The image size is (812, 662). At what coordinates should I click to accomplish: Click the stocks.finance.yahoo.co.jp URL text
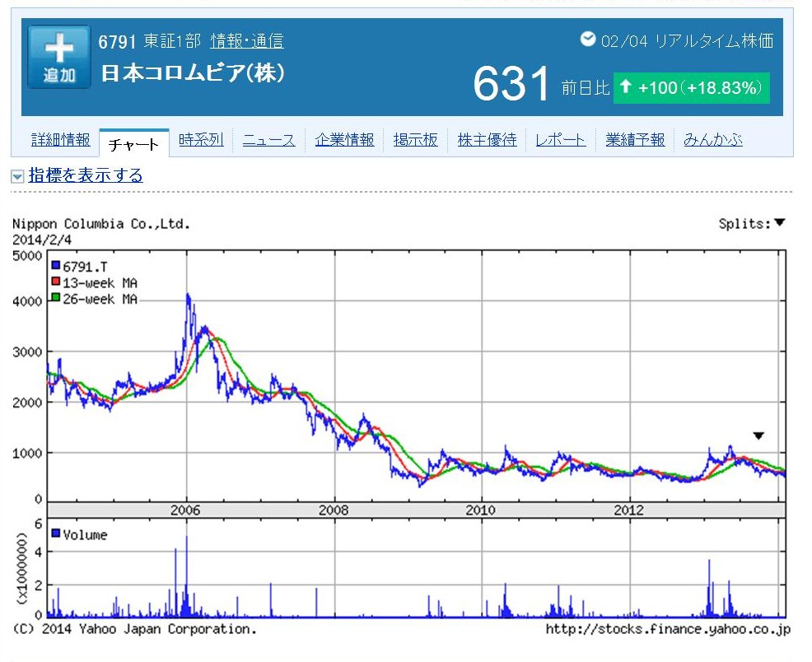click(668, 629)
